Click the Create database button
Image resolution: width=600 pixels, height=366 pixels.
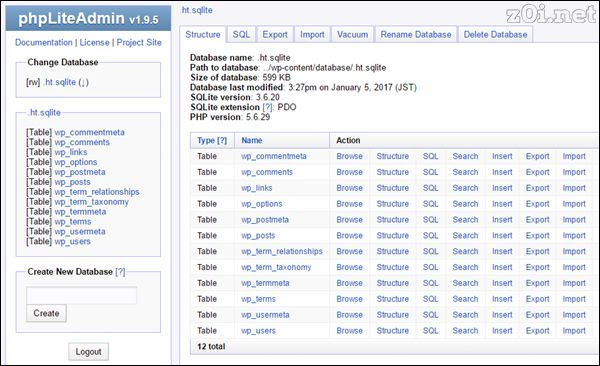click(x=46, y=313)
